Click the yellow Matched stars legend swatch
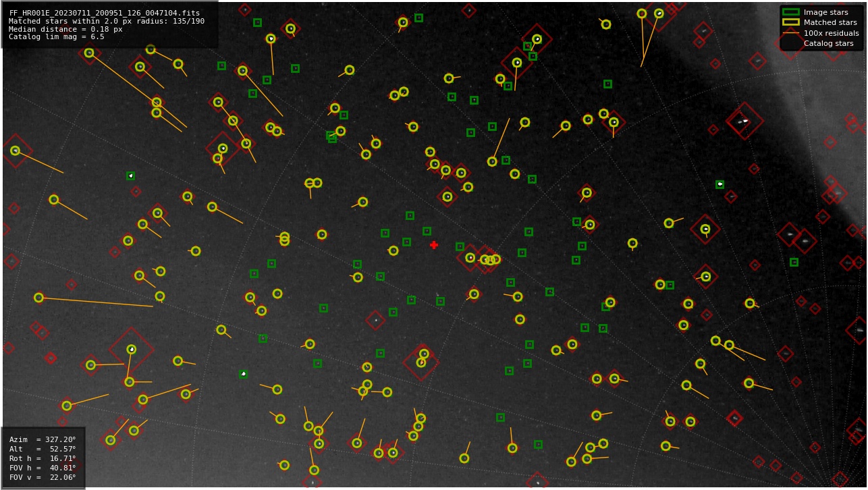This screenshot has height=490, width=868. pos(790,22)
